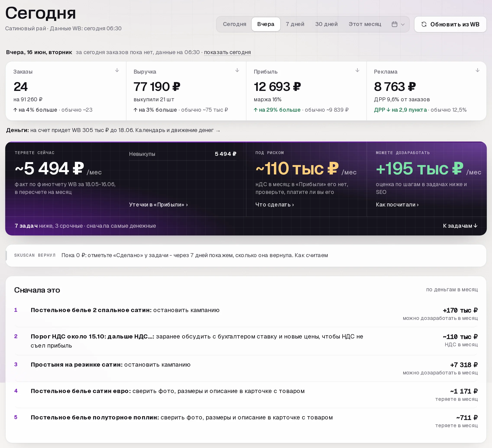
Task: Click the down arrow icon on Выручка card
Action: pyautogui.click(x=237, y=70)
